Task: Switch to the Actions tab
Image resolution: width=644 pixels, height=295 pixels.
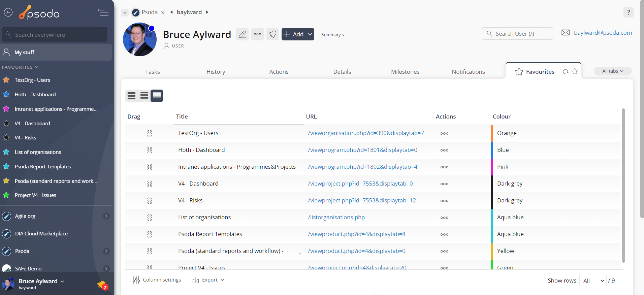Action: click(x=279, y=72)
